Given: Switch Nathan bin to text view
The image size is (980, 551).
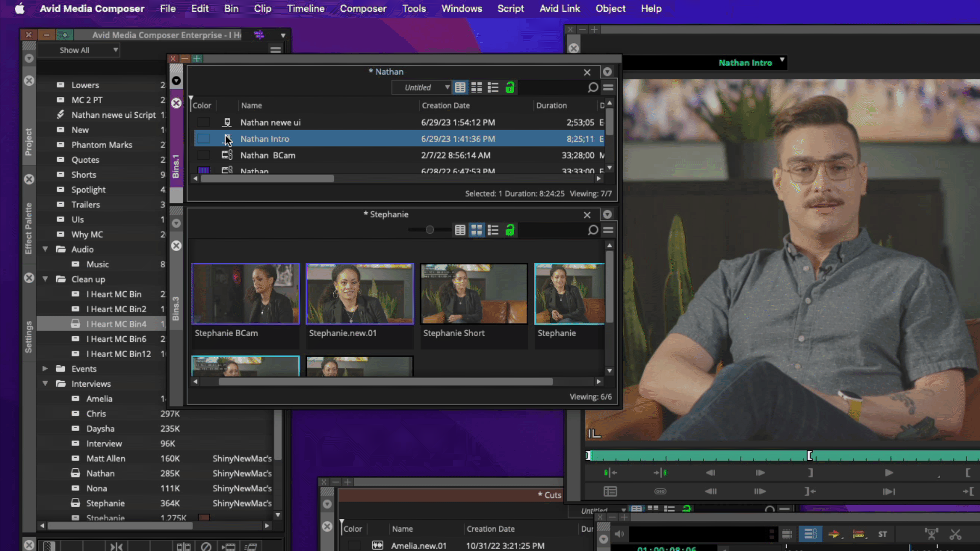Looking at the screenshot, I should click(460, 87).
